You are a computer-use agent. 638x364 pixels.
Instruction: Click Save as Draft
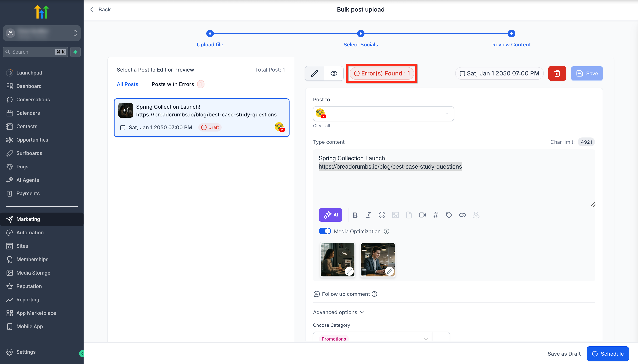(x=564, y=354)
